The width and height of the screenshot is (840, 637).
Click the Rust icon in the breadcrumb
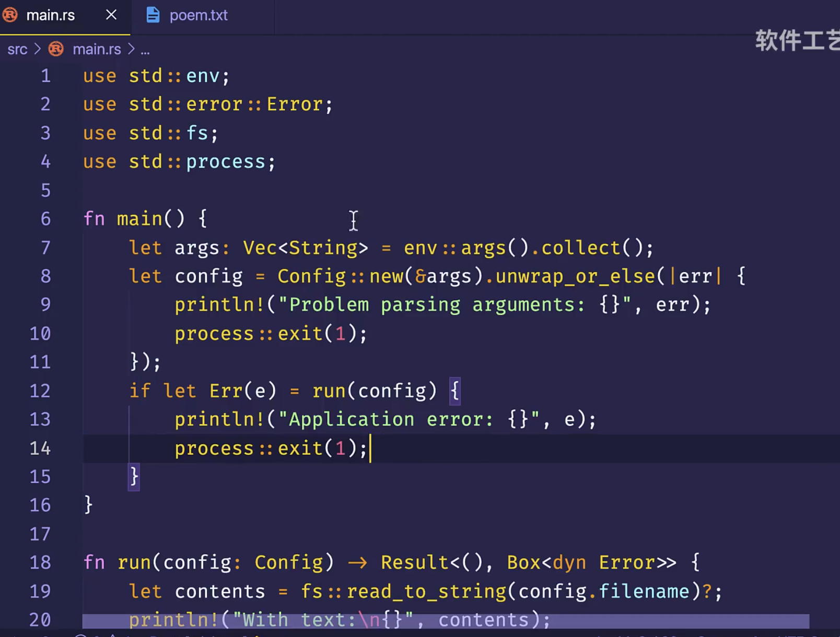coord(56,49)
